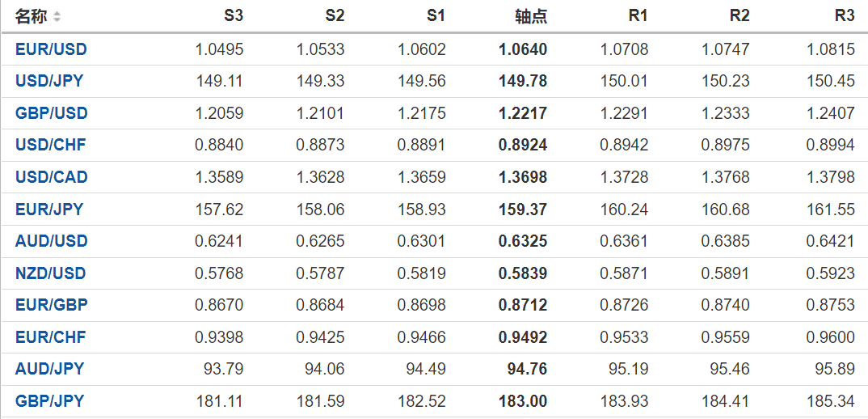
Task: Click the EUR/USD pivot value 1.0640
Action: (x=523, y=49)
